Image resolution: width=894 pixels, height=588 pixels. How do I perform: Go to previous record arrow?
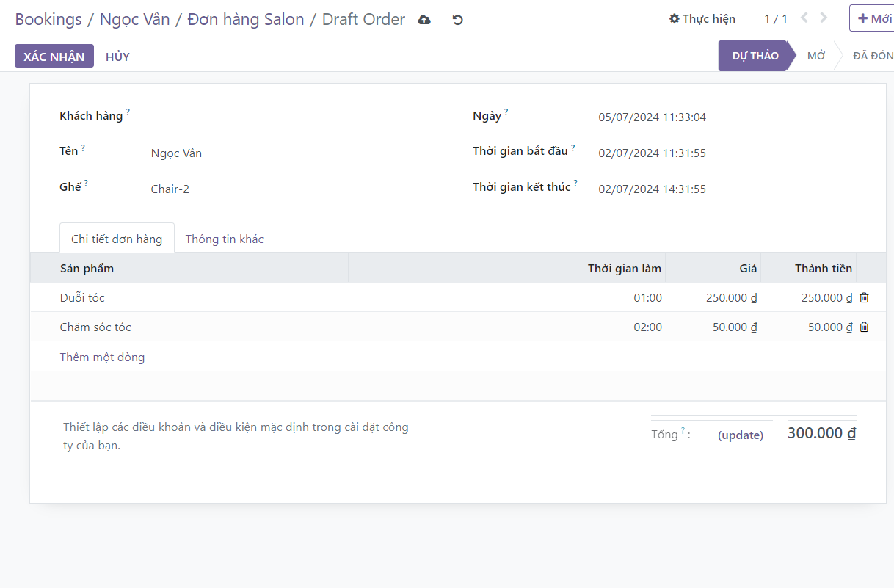(x=804, y=18)
